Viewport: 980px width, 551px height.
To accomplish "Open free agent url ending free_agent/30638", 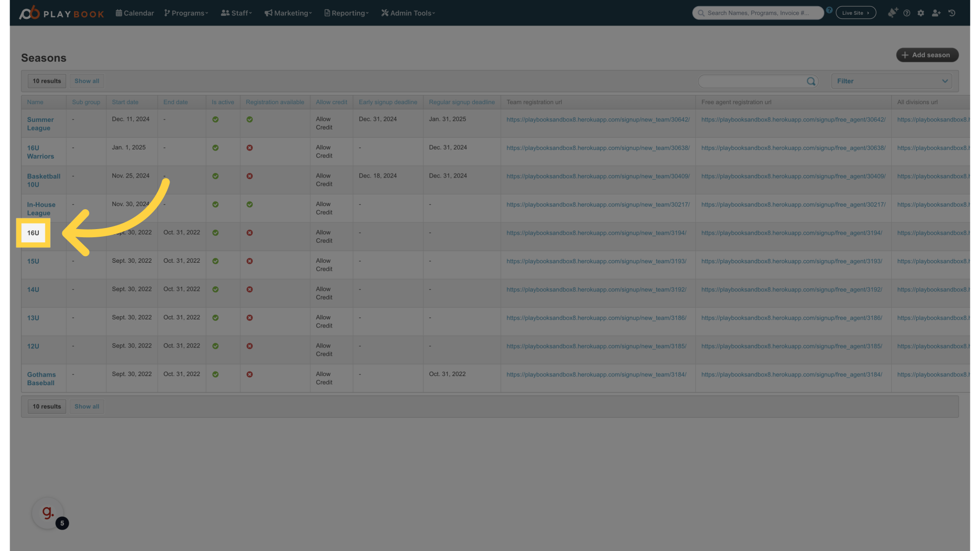I will [x=794, y=148].
